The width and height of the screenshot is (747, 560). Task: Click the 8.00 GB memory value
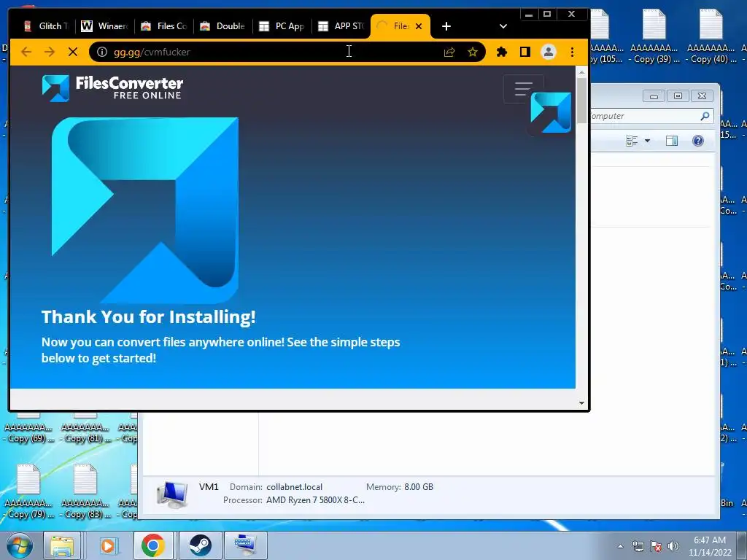419,486
